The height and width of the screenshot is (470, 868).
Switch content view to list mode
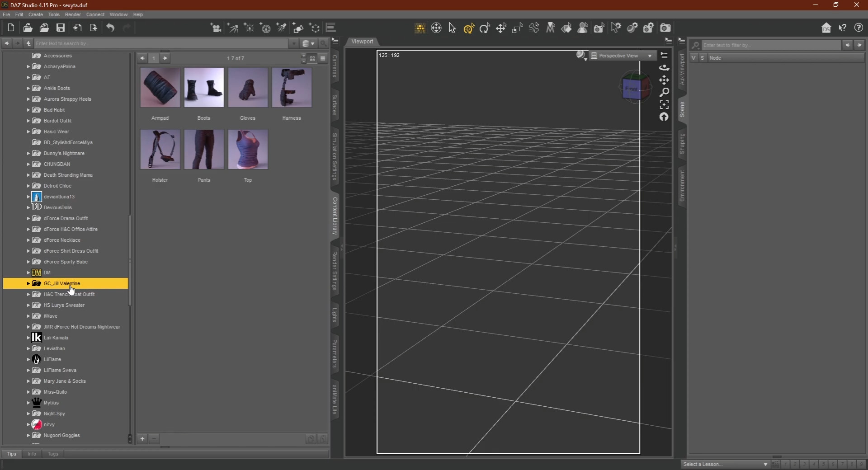point(323,58)
